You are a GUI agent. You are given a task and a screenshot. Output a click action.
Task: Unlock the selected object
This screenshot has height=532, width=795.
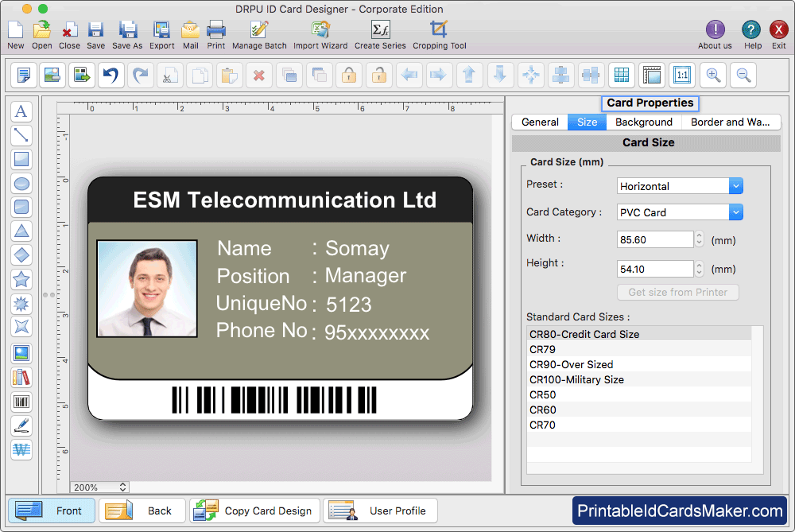379,75
